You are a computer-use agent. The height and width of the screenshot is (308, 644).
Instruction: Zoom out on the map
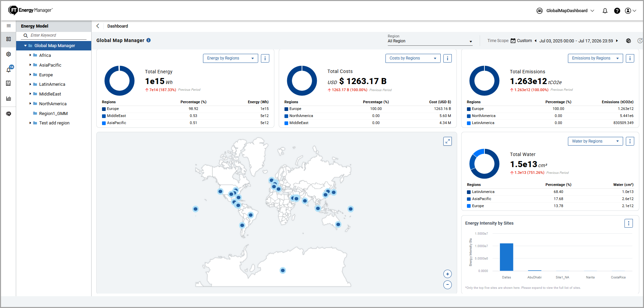point(447,285)
